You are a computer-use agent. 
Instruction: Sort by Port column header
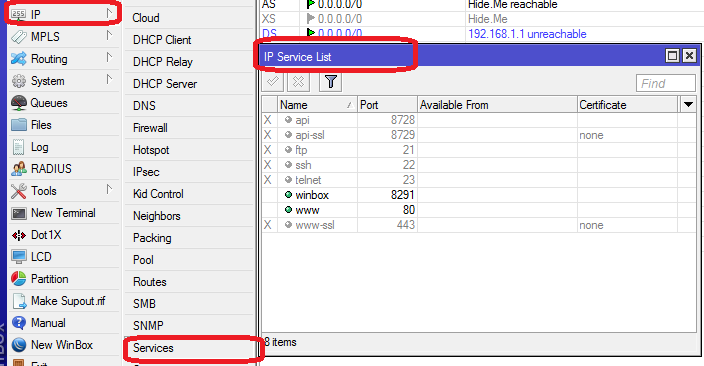point(387,105)
